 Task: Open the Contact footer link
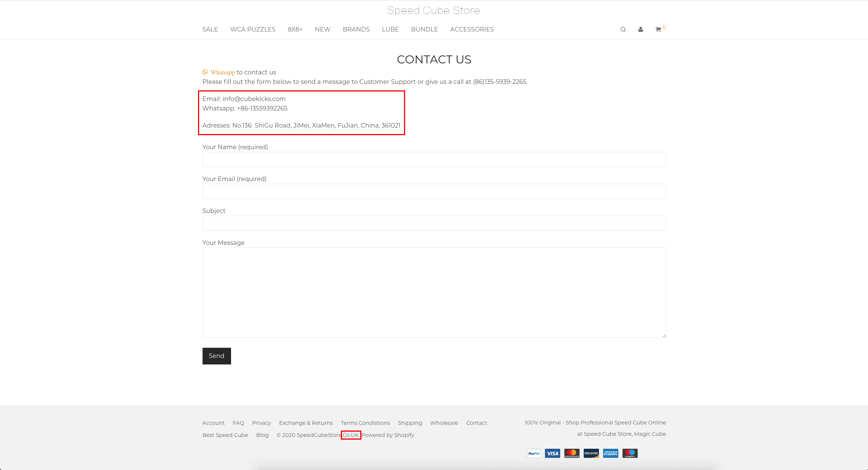click(477, 423)
